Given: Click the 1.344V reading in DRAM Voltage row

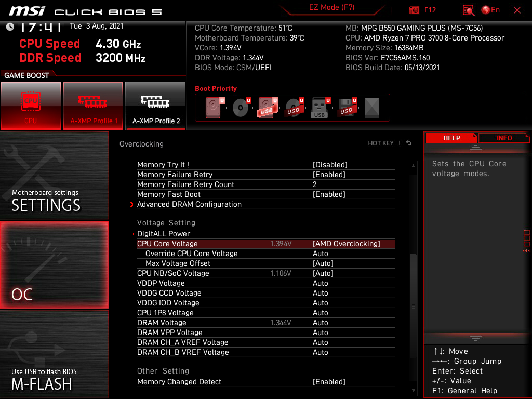Looking at the screenshot, I should click(x=281, y=322).
